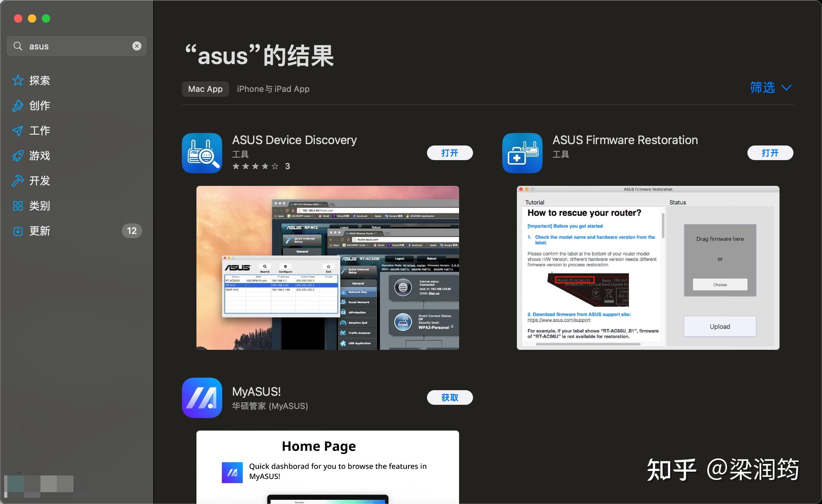Click the ASUS Firmware Restoration app icon

[x=522, y=153]
